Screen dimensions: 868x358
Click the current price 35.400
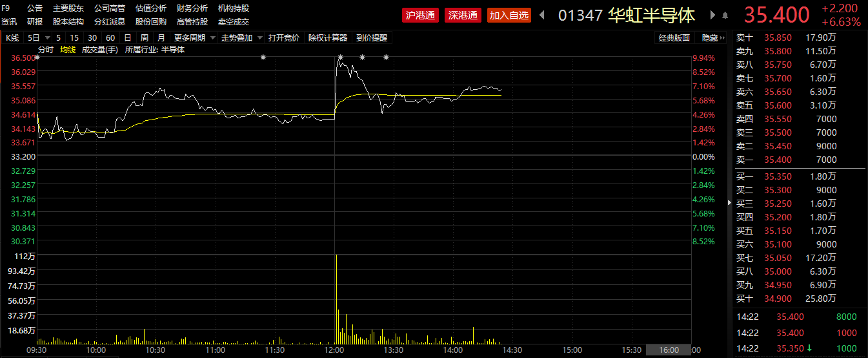click(776, 15)
